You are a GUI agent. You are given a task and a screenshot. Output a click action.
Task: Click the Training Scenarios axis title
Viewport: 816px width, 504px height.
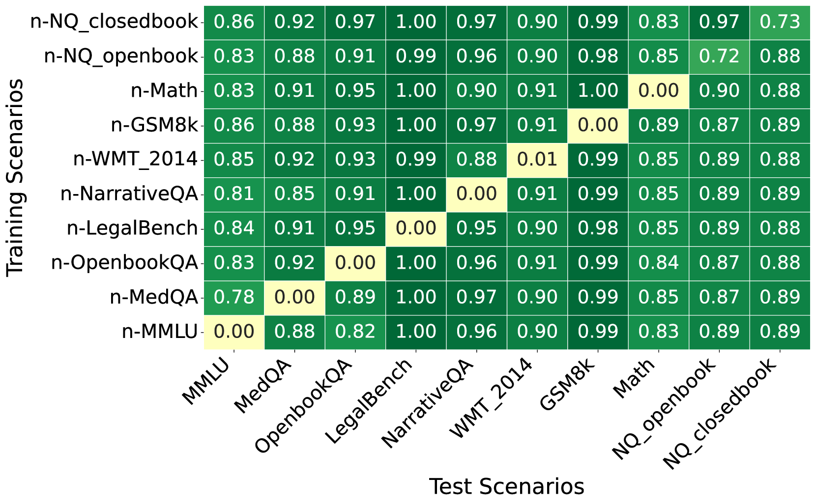(x=16, y=178)
